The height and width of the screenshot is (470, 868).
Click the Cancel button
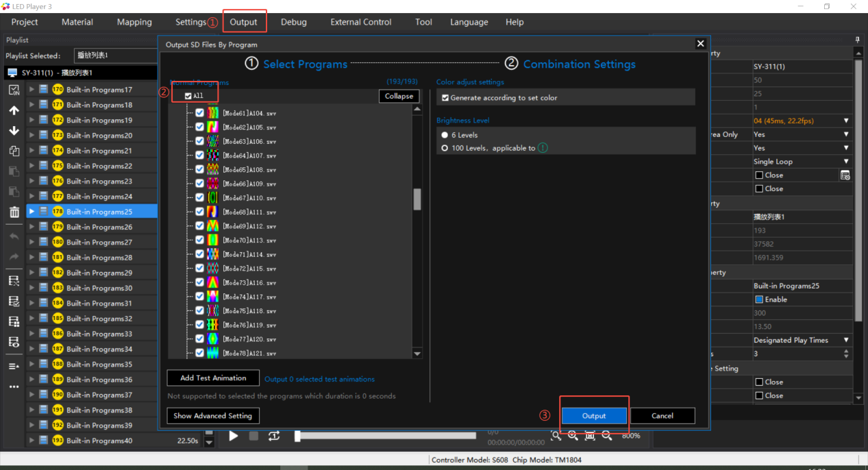click(x=662, y=416)
